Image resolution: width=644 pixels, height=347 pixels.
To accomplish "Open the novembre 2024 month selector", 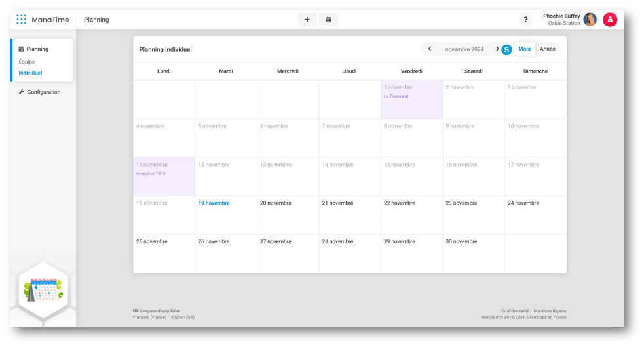I will coord(464,49).
